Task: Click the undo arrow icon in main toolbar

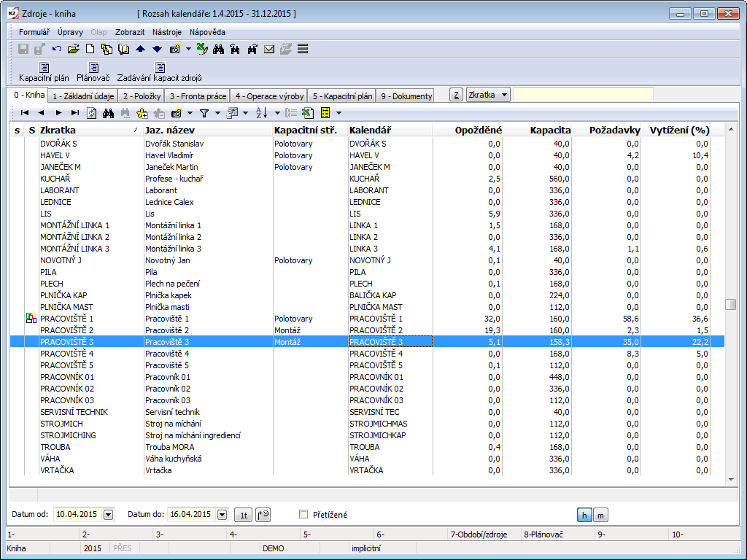Action: [57, 49]
